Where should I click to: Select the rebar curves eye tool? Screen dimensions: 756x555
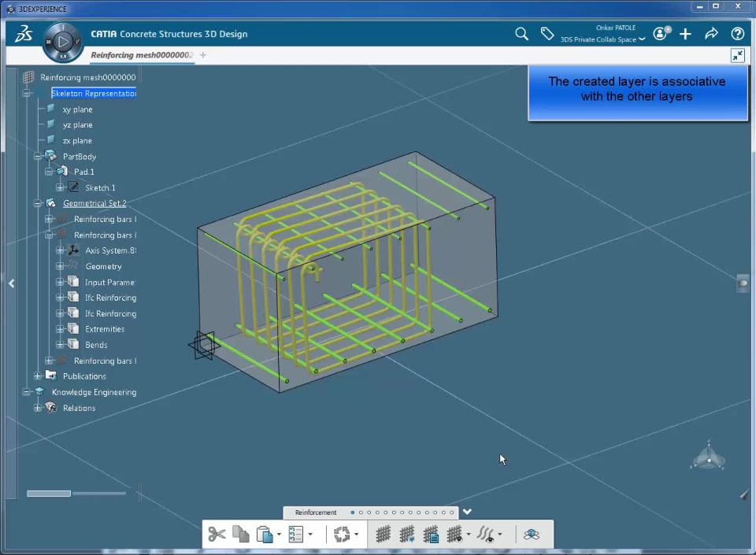tap(486, 535)
